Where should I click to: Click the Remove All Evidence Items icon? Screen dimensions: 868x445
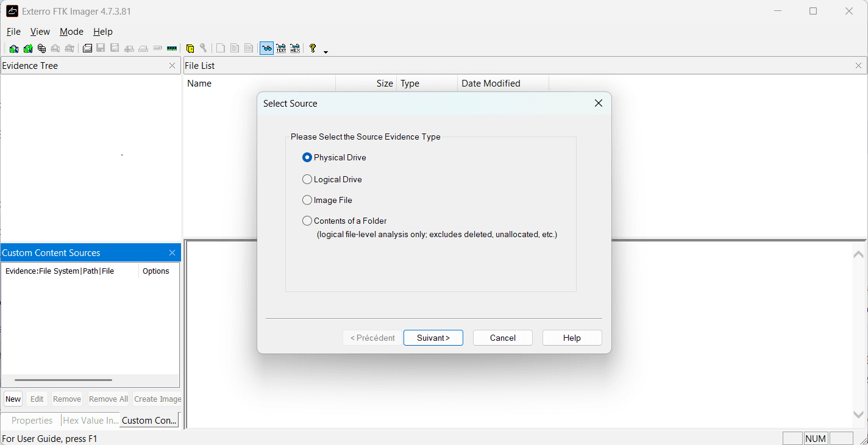[69, 48]
